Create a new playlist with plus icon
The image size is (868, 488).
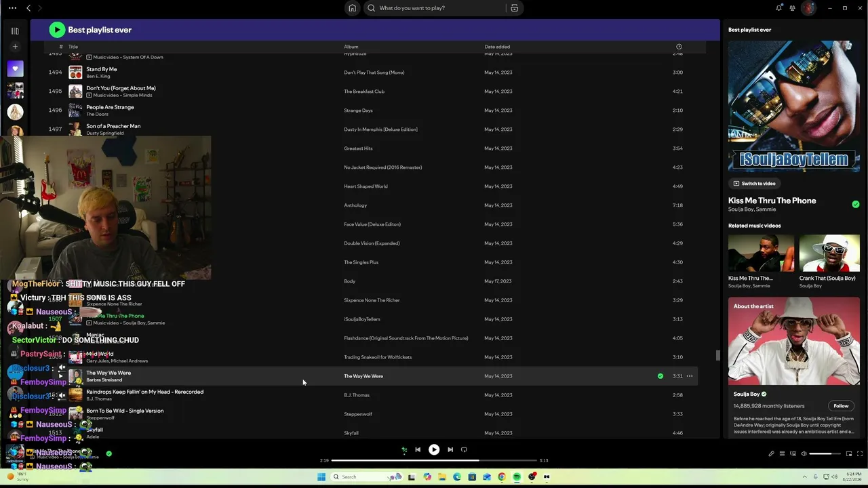tap(15, 47)
